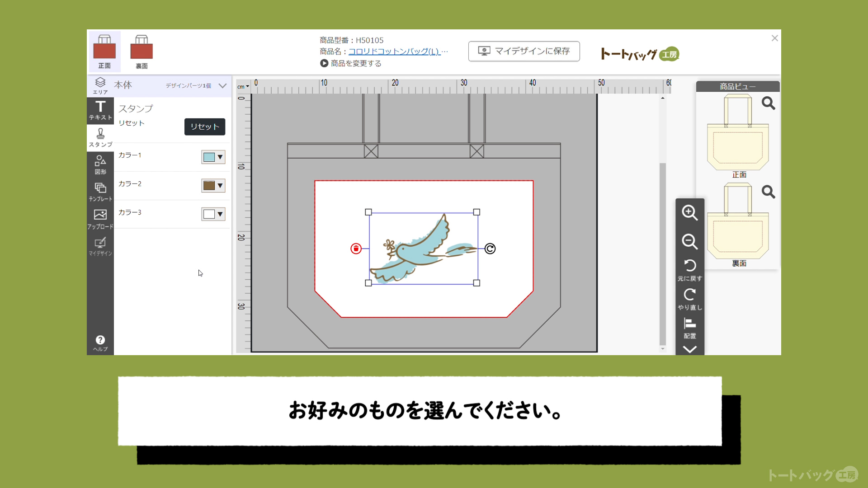Click the white カラー3 swatch
868x488 pixels.
click(x=209, y=214)
